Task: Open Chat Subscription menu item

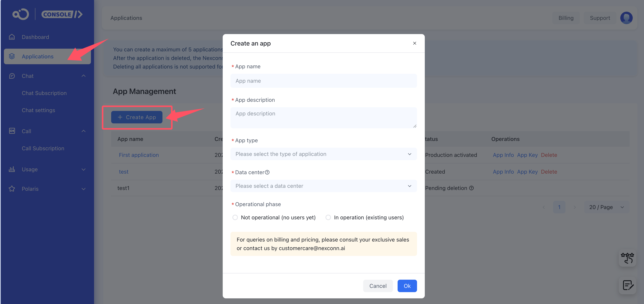Action: [44, 93]
